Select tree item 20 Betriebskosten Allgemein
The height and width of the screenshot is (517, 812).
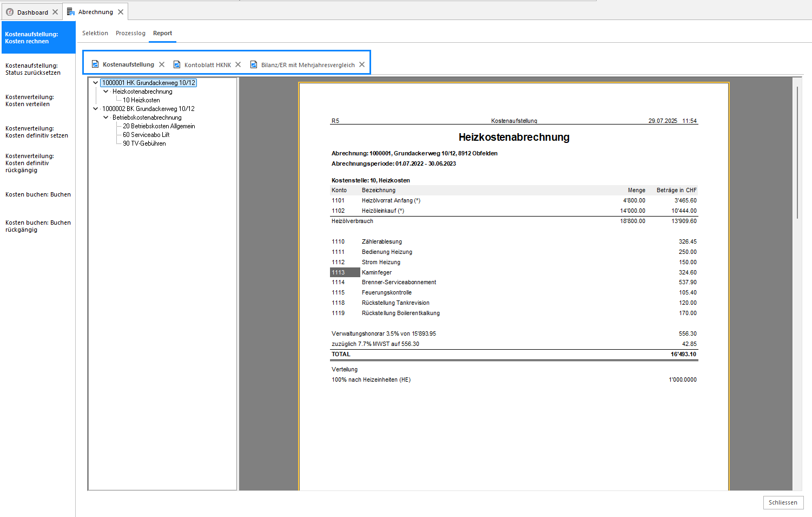coord(159,126)
